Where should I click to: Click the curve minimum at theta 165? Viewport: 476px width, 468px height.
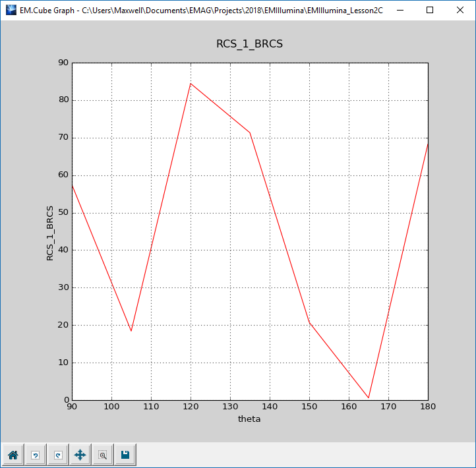pos(369,397)
